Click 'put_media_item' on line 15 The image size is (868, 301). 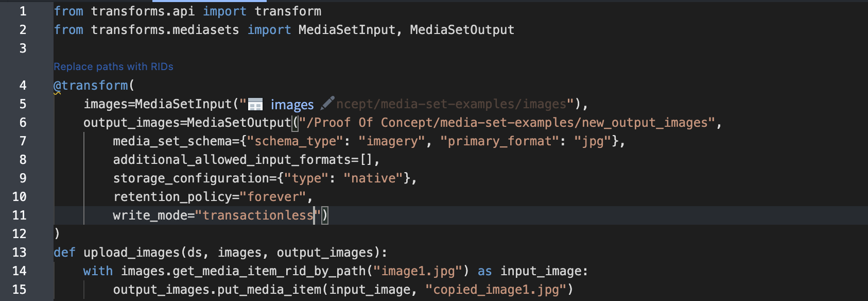point(269,290)
